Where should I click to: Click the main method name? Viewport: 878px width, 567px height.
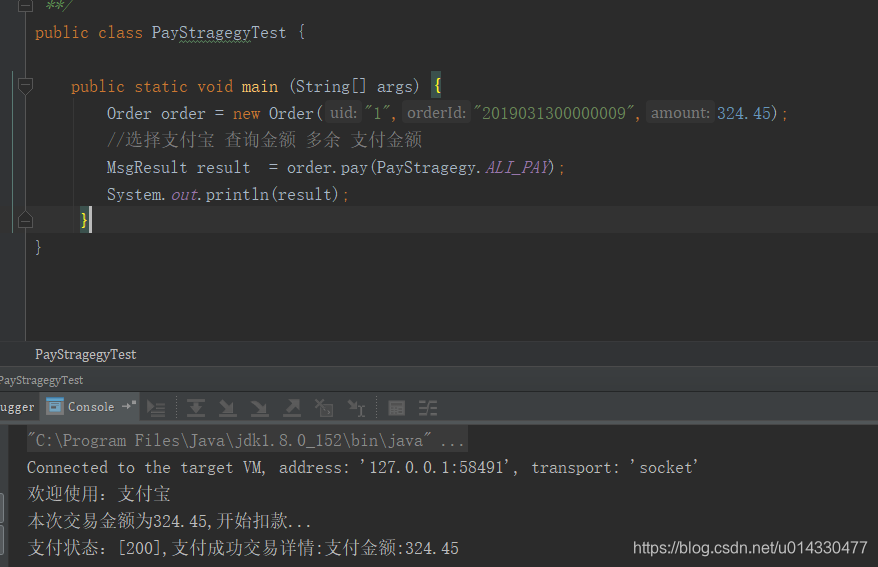coord(260,86)
